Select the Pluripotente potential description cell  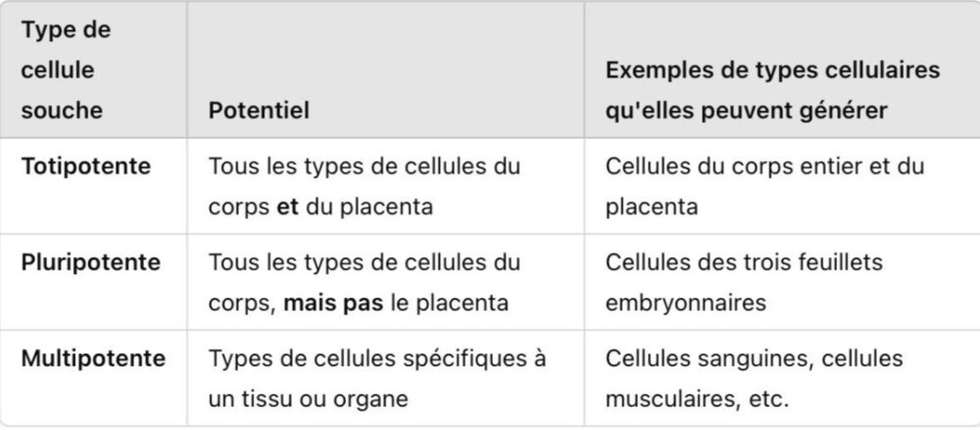(x=365, y=282)
